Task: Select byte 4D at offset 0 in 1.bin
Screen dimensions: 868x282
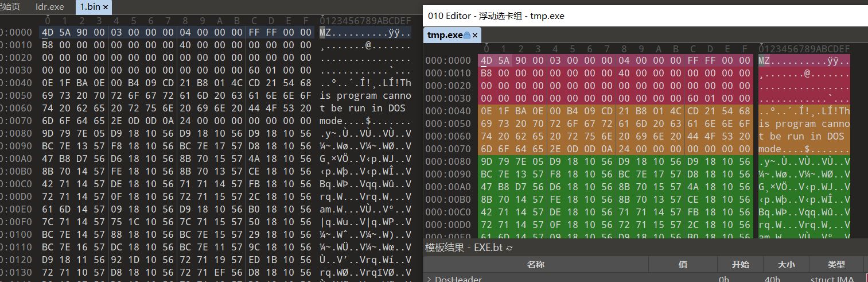Action: tap(47, 32)
